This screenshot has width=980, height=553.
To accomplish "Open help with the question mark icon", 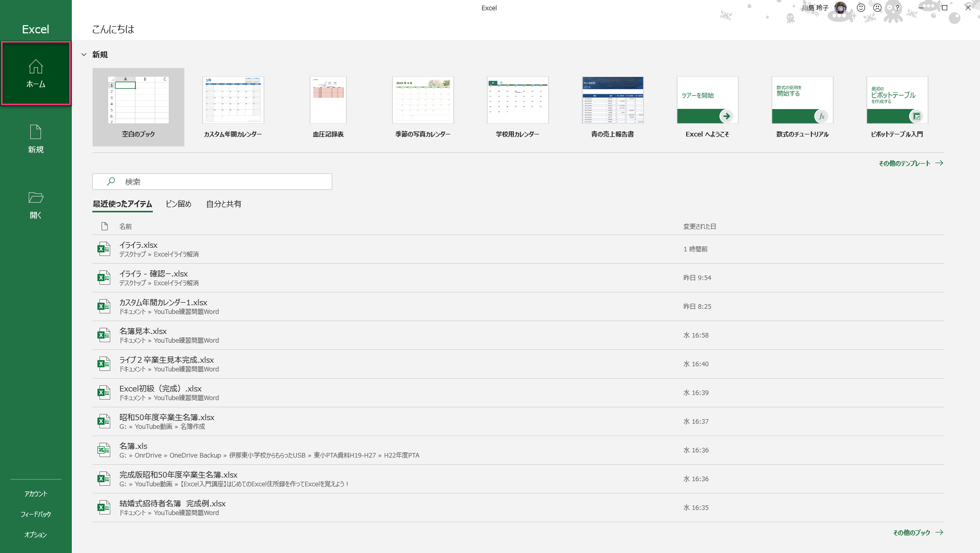I will 897,8.
